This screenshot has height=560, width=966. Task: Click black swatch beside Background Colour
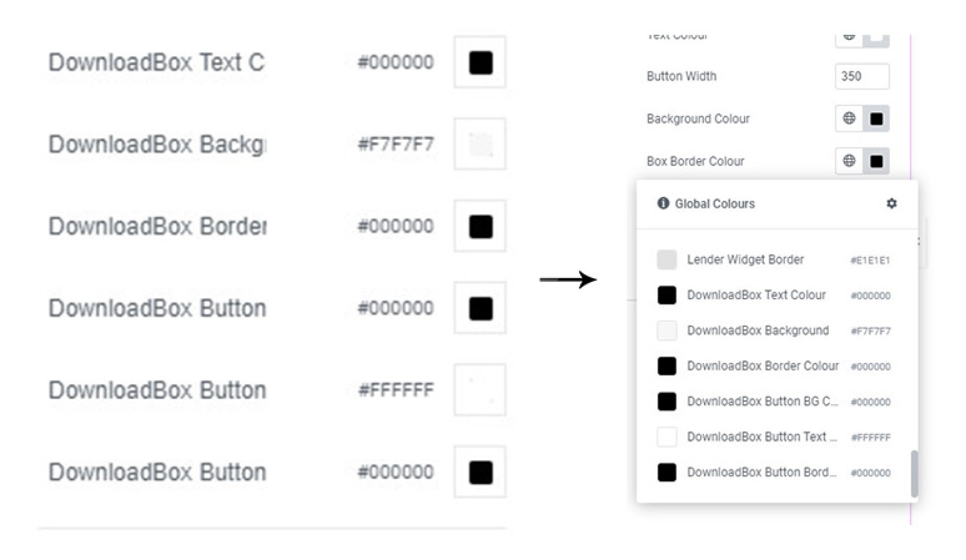point(876,118)
